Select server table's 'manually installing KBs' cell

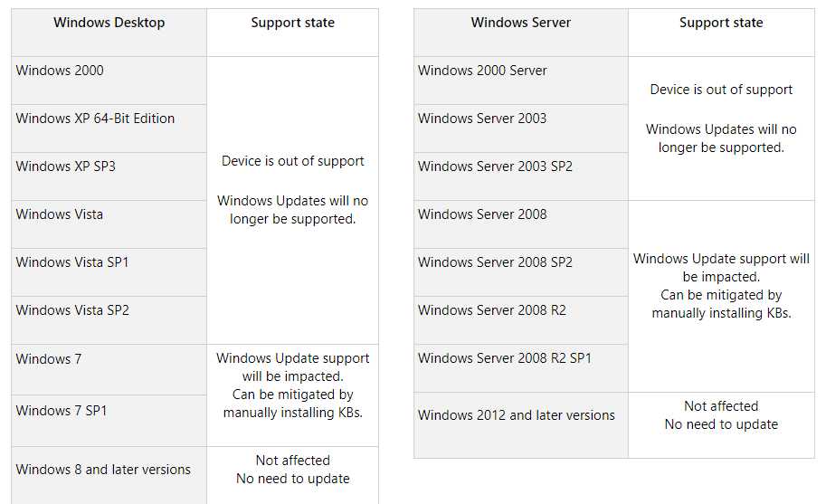pyautogui.click(x=721, y=286)
